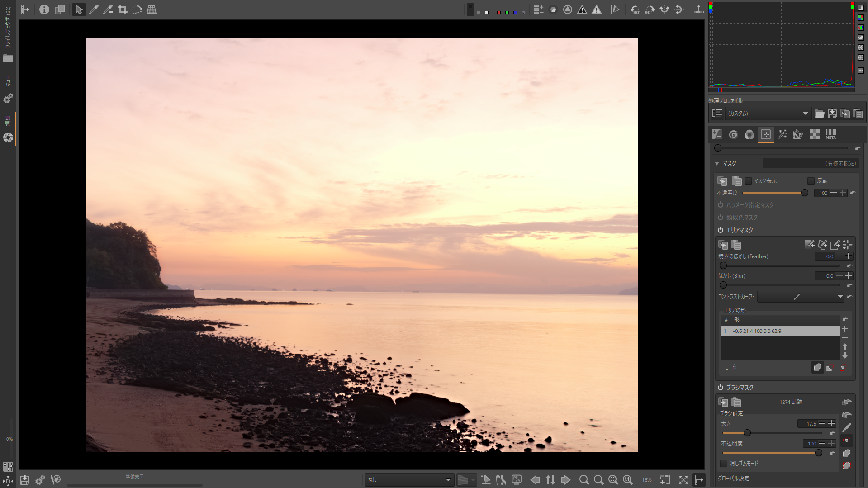This screenshot has width=868, height=488.
Task: Activate the straighten/rotate selection tool
Action: click(137, 9)
